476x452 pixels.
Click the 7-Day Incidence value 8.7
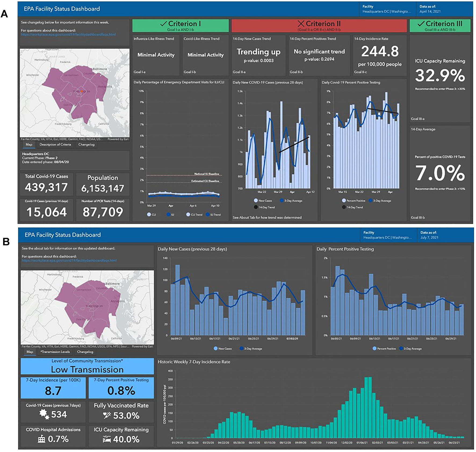coord(53,391)
